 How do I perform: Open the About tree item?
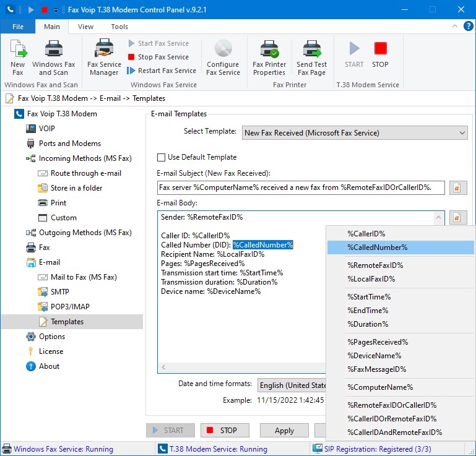[43, 366]
